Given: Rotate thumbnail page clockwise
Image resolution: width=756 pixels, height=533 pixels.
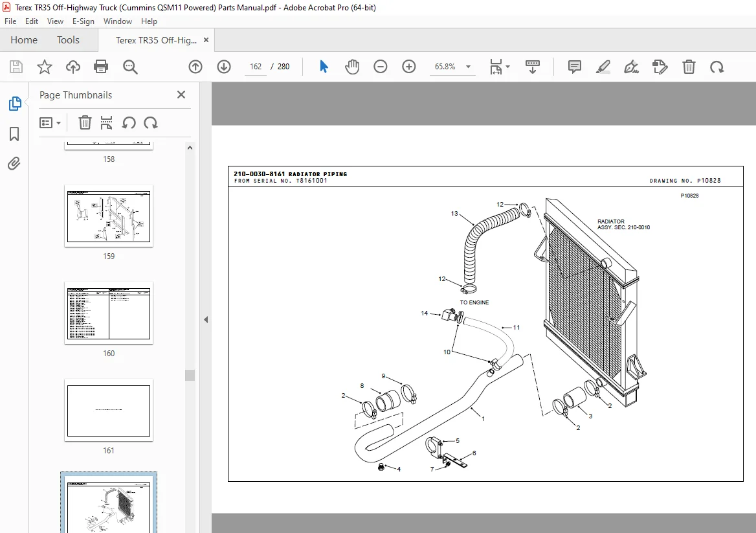Looking at the screenshot, I should point(150,122).
